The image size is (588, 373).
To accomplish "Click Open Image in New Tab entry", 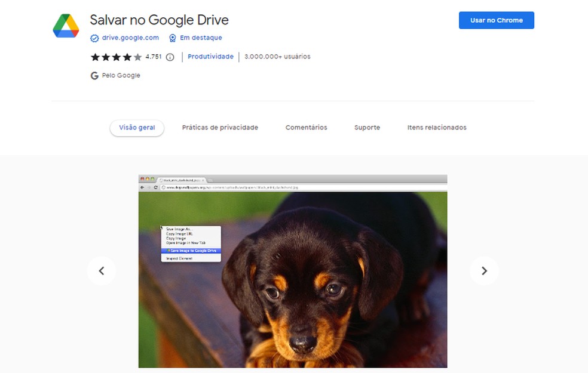I will [x=186, y=243].
